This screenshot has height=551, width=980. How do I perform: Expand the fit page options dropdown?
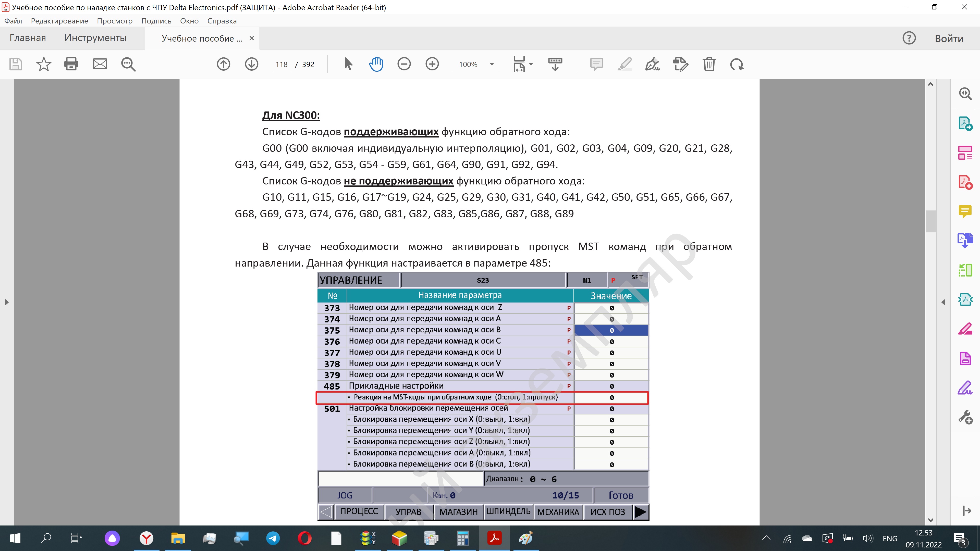tap(531, 64)
